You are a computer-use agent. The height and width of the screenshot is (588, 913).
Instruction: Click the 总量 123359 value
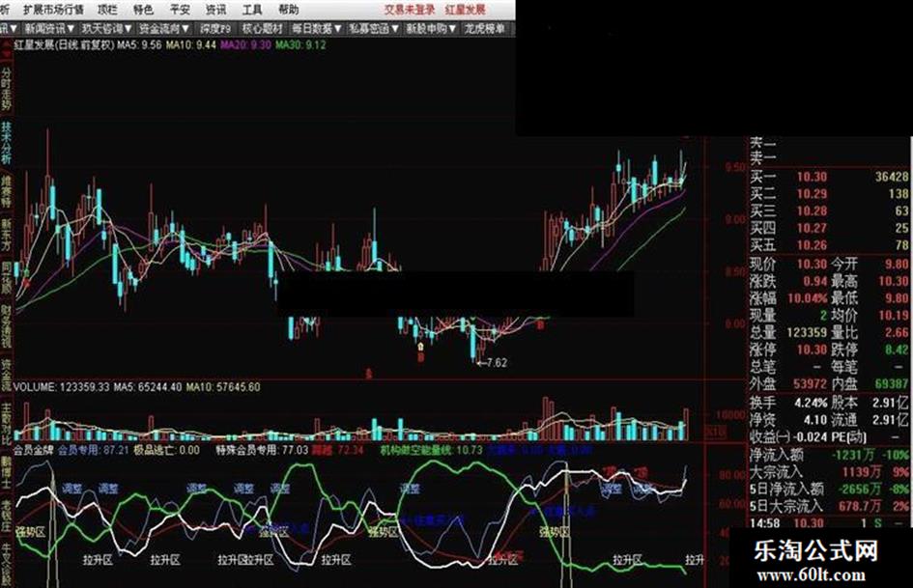click(x=807, y=332)
